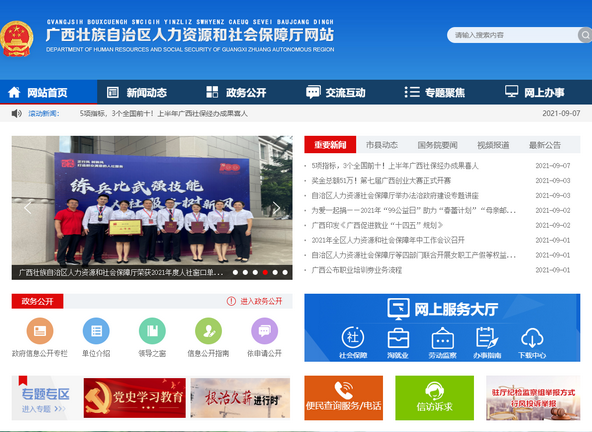Open news 广西公布职业培训券业务流程
The image size is (592, 432).
coord(356,270)
